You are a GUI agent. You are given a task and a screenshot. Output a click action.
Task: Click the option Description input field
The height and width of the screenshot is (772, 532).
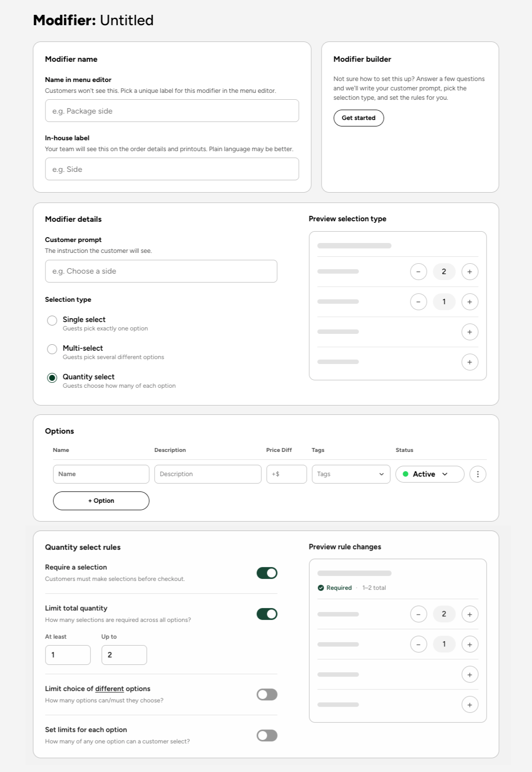[x=208, y=474]
